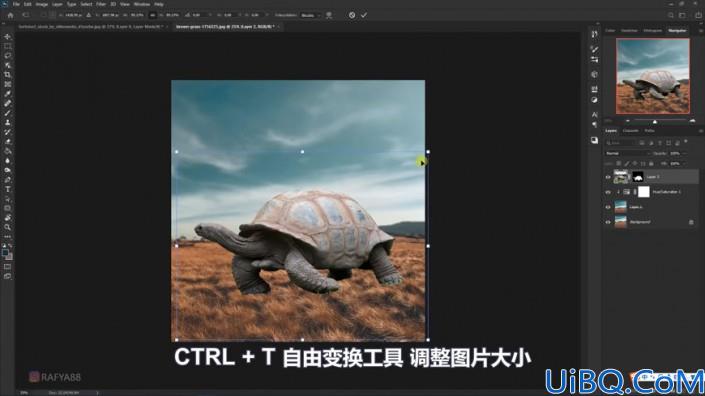The height and width of the screenshot is (396, 705).
Task: Select the Quick Selection tool
Action: (x=8, y=65)
